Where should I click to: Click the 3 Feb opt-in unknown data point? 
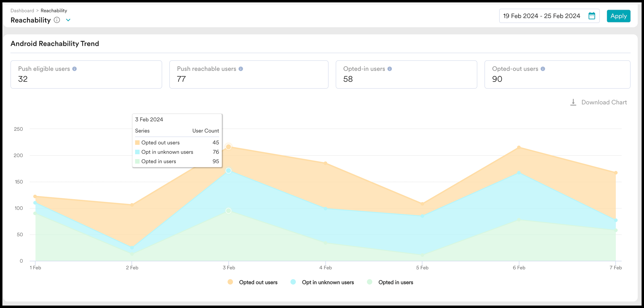click(228, 171)
